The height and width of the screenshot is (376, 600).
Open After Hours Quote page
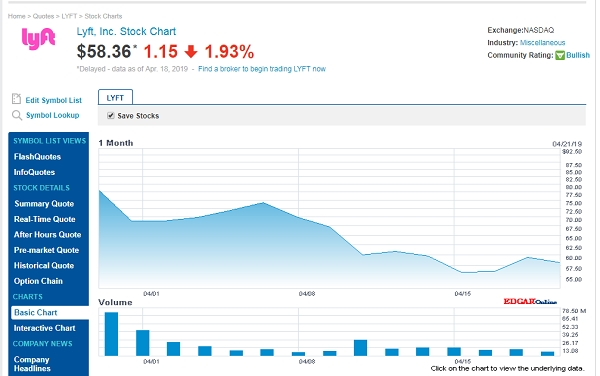point(47,234)
